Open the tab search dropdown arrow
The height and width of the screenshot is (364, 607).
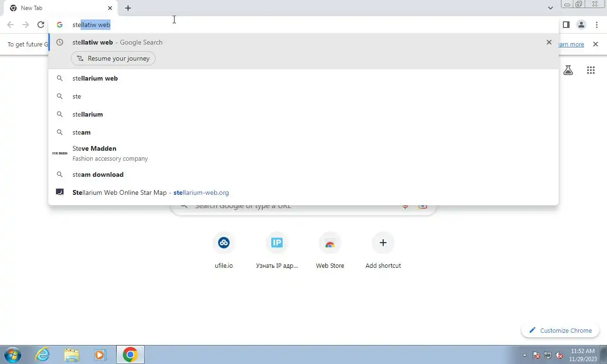(550, 8)
